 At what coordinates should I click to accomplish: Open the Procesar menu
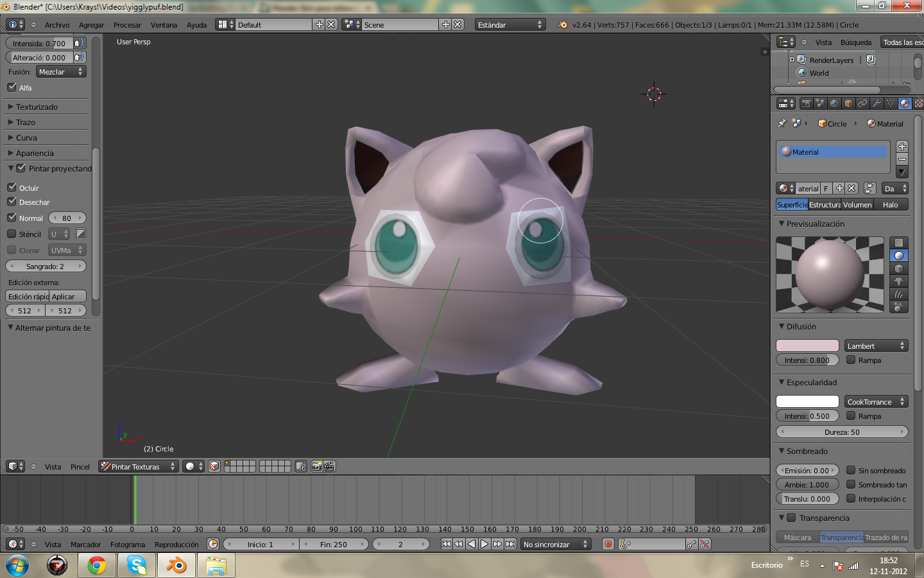point(127,25)
